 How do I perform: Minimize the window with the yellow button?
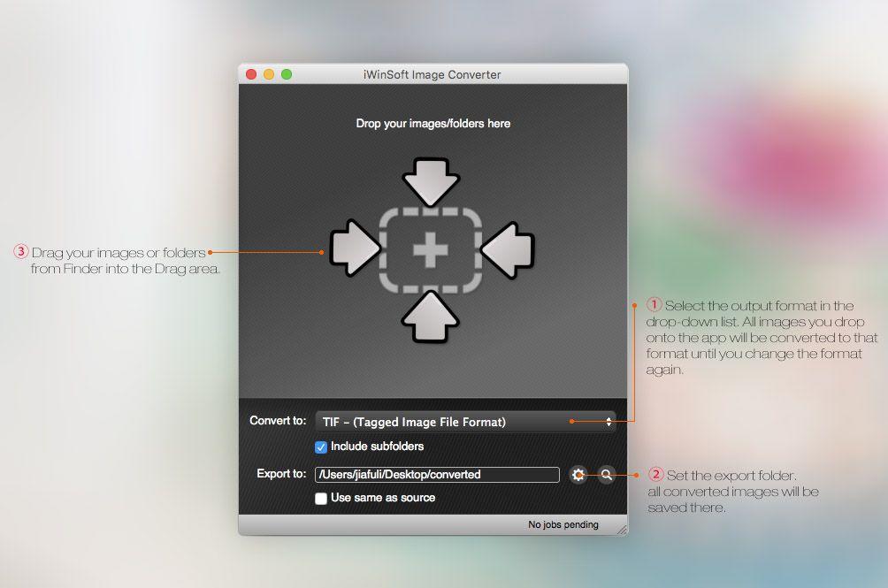coord(269,74)
